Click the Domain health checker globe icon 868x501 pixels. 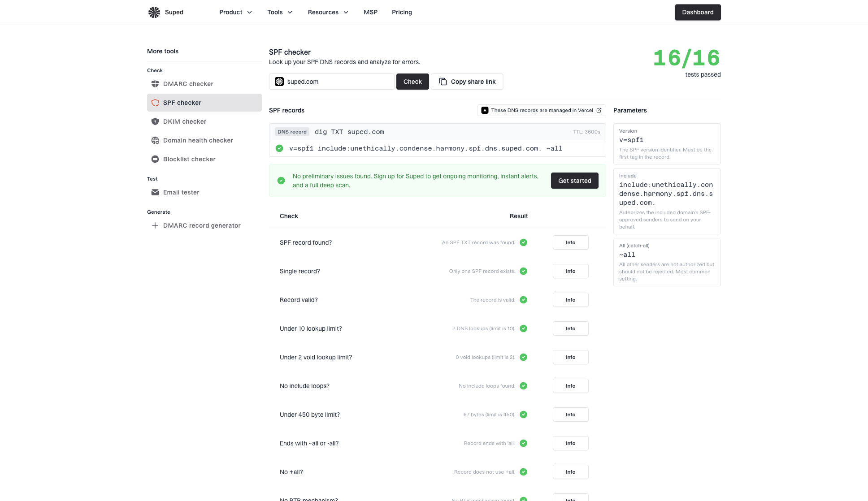point(155,140)
